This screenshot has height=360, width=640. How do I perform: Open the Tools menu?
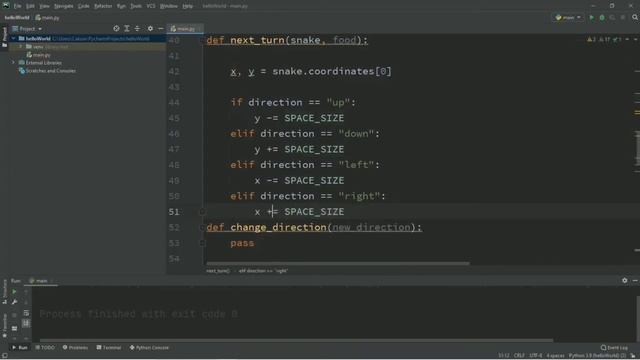point(136,6)
